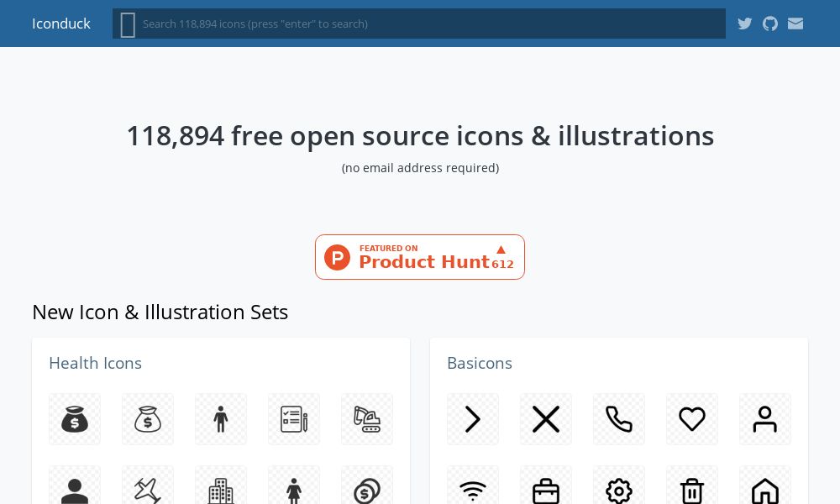Click the 118,894 free open source icons heading
Screen dimensions: 840x504
coord(420,135)
